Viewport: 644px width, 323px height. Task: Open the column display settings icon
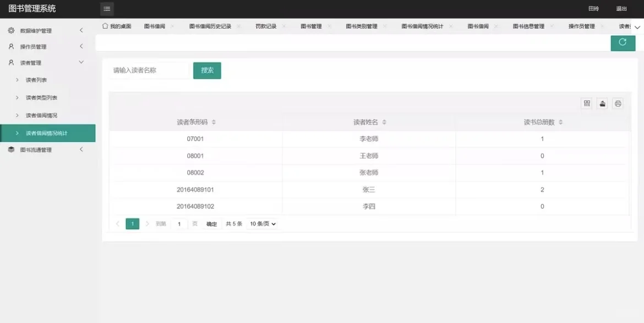[586, 103]
